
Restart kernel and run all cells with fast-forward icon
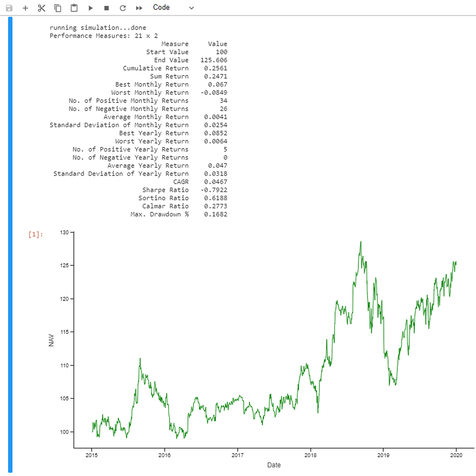tap(139, 8)
